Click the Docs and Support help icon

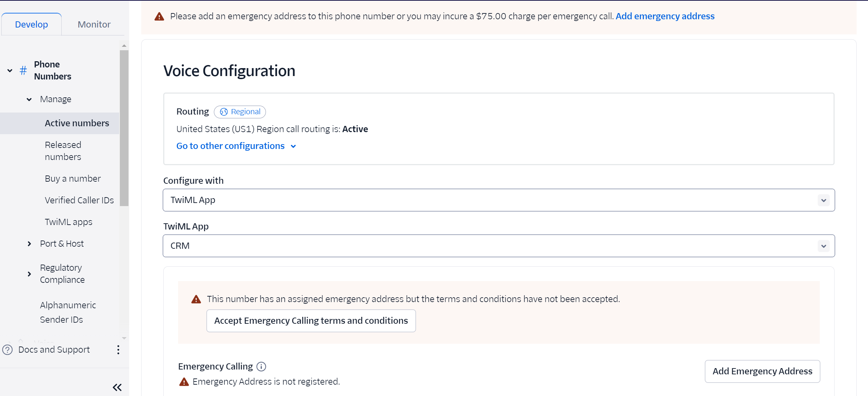[x=8, y=350]
